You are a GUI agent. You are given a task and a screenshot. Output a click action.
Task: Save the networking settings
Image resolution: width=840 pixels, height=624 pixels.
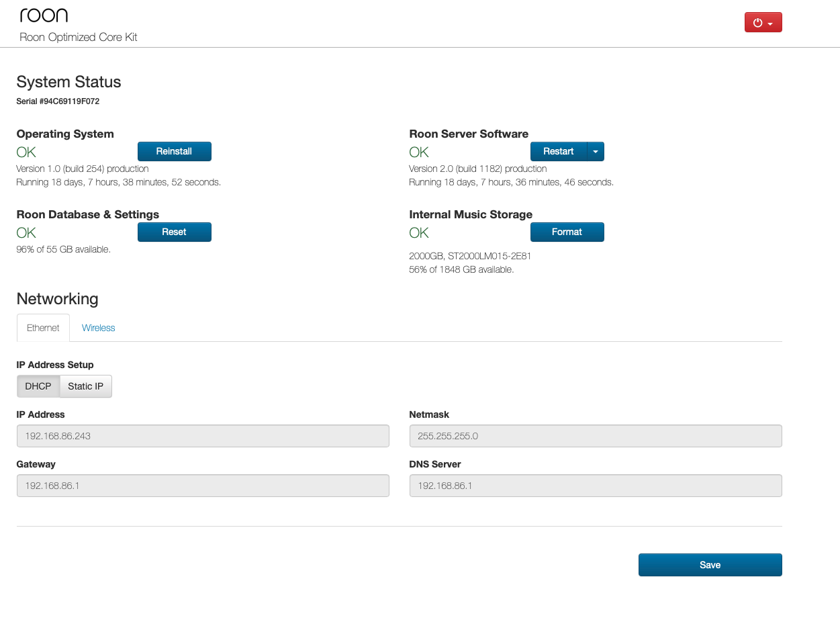pos(710,565)
